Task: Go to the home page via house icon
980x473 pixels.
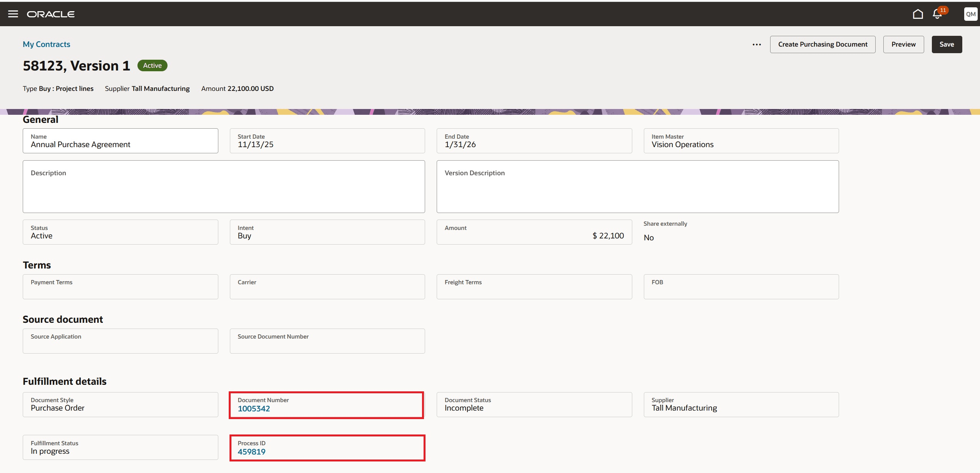Action: [918, 13]
